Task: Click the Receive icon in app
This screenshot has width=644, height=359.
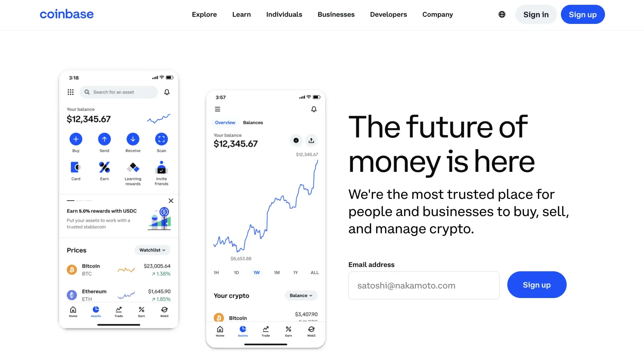Action: 133,139
